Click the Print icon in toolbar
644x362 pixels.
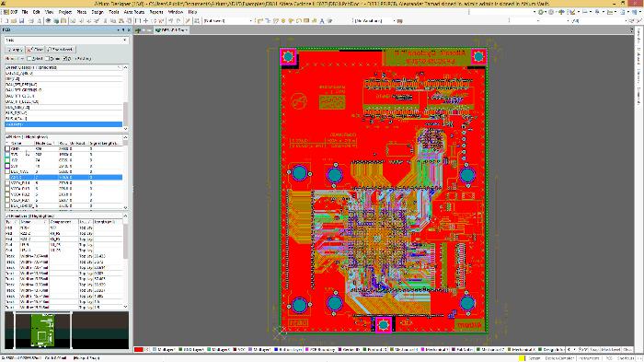pos(31,20)
